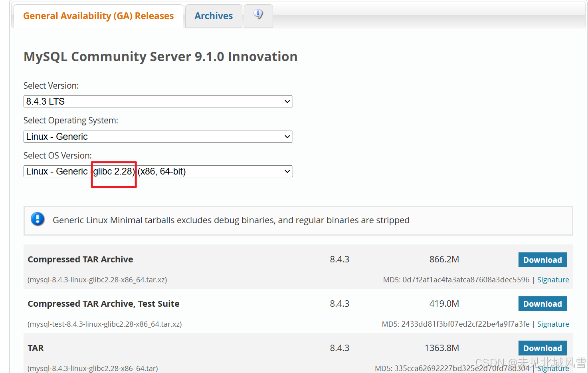Download the 1363.8M TAR package

click(542, 348)
